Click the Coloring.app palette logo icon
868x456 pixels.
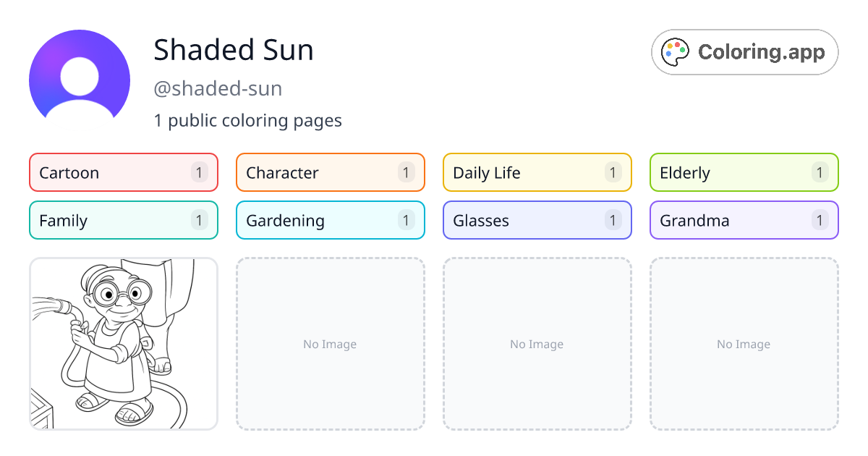pyautogui.click(x=675, y=51)
